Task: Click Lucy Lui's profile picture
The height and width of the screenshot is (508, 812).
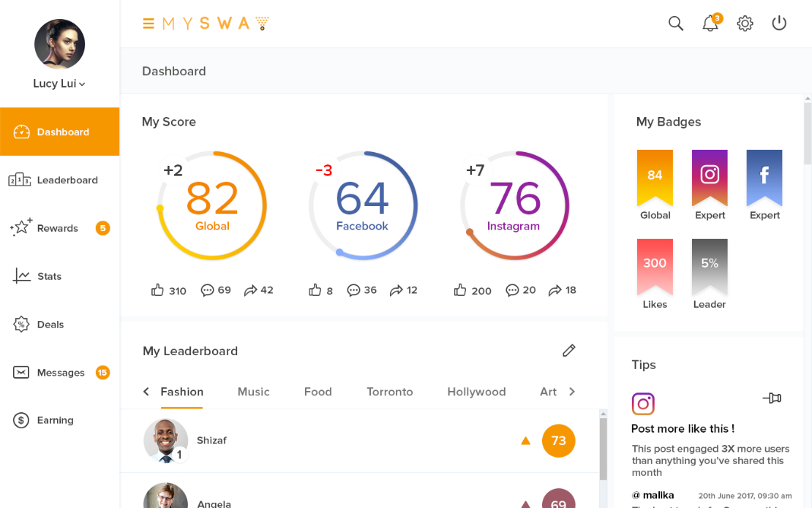Action: click(x=59, y=44)
